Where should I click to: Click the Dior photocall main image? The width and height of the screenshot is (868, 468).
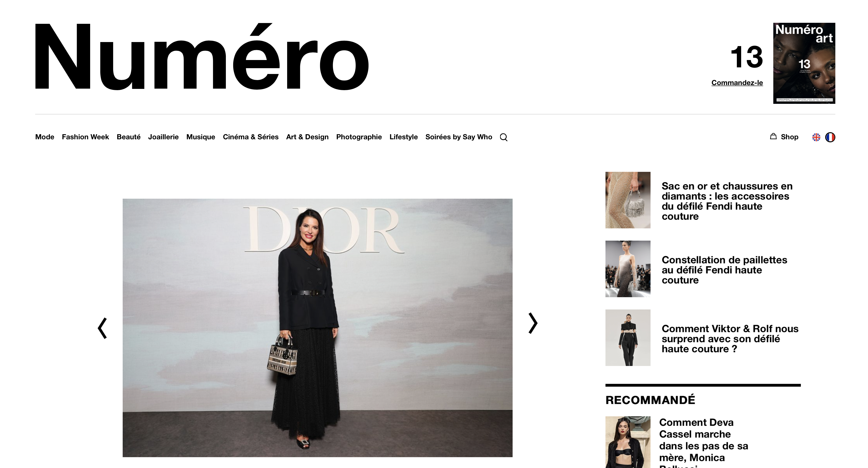point(318,328)
